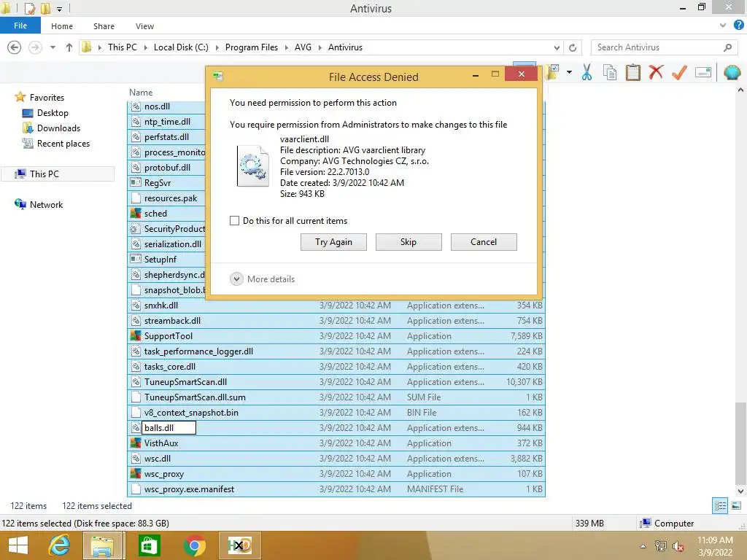This screenshot has width=747, height=560.
Task: Expand the breadcrumb arrow after Program Files
Action: [286, 47]
